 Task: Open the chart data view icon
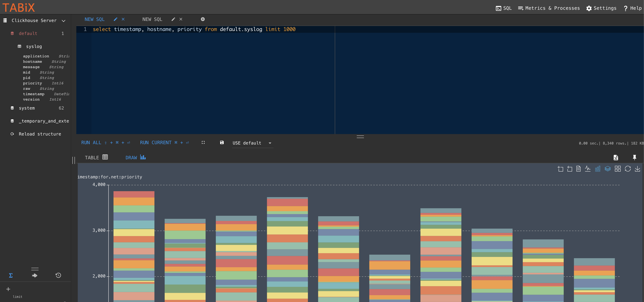pos(578,169)
